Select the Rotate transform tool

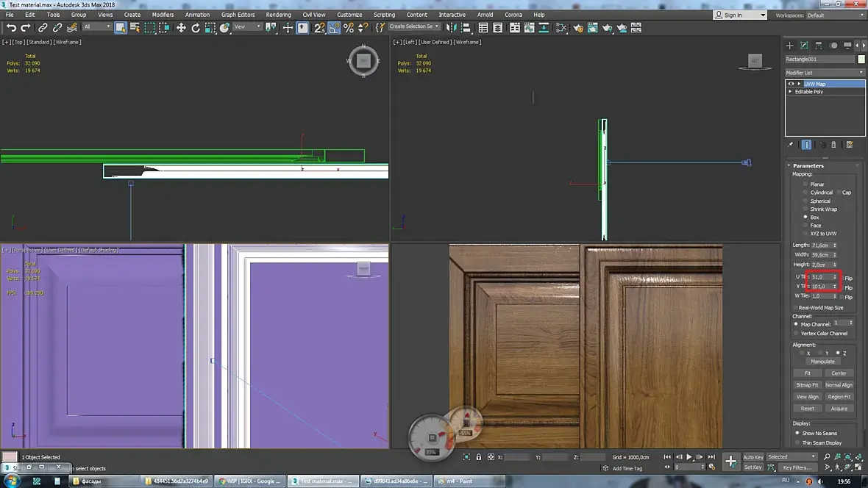[196, 28]
